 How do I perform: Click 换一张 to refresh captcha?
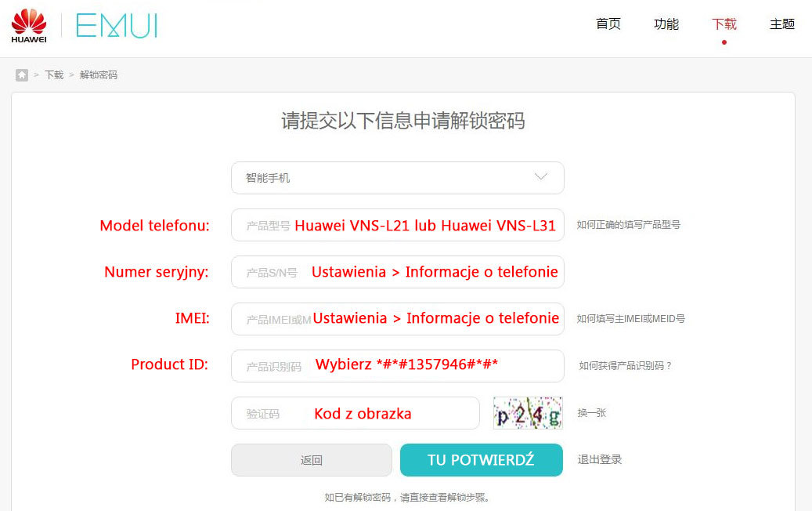[x=591, y=413]
